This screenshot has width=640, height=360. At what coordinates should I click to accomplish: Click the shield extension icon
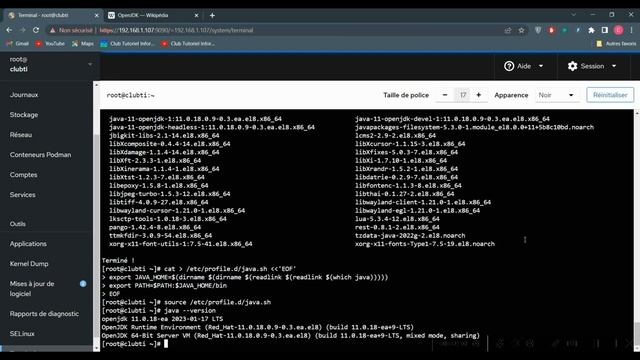pos(538,30)
